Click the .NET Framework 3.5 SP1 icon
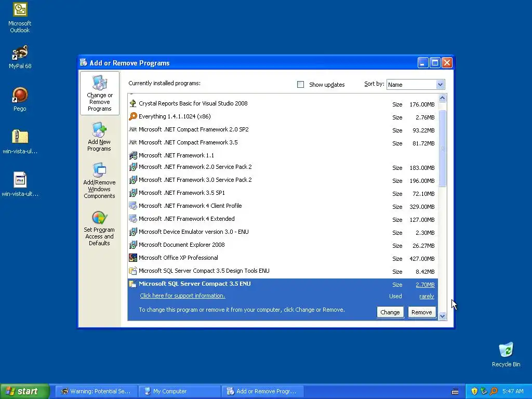The height and width of the screenshot is (399, 532). [133, 193]
